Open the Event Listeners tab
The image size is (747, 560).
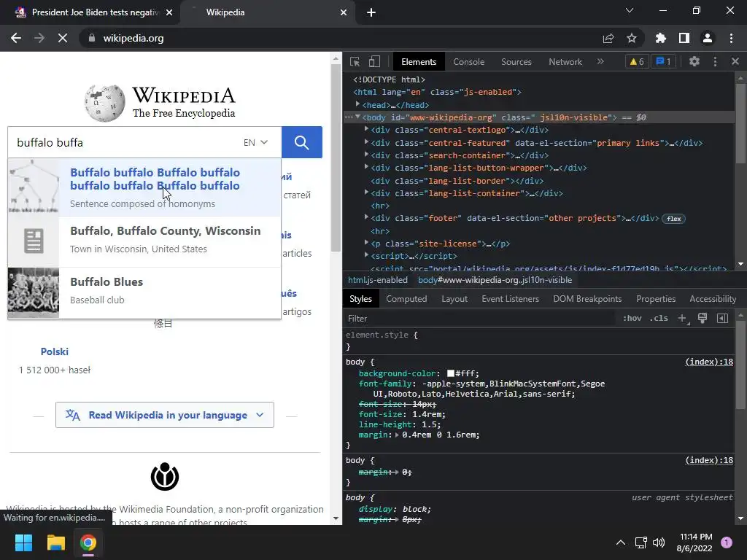510,299
